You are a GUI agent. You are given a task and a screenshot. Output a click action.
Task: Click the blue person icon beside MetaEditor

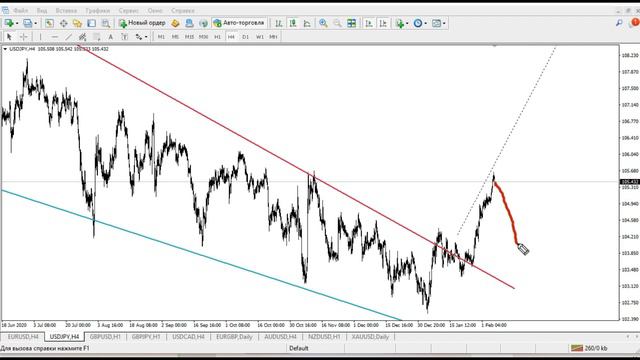click(189, 23)
